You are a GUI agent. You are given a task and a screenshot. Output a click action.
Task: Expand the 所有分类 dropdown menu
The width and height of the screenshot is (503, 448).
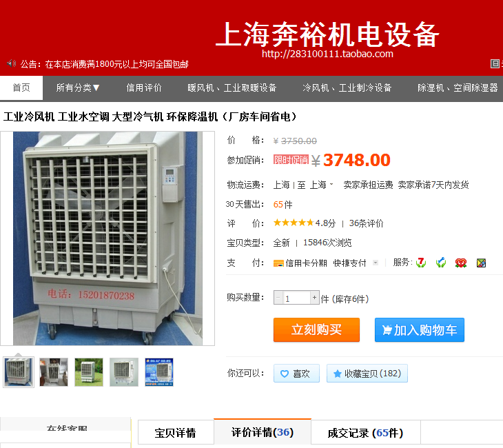[78, 88]
